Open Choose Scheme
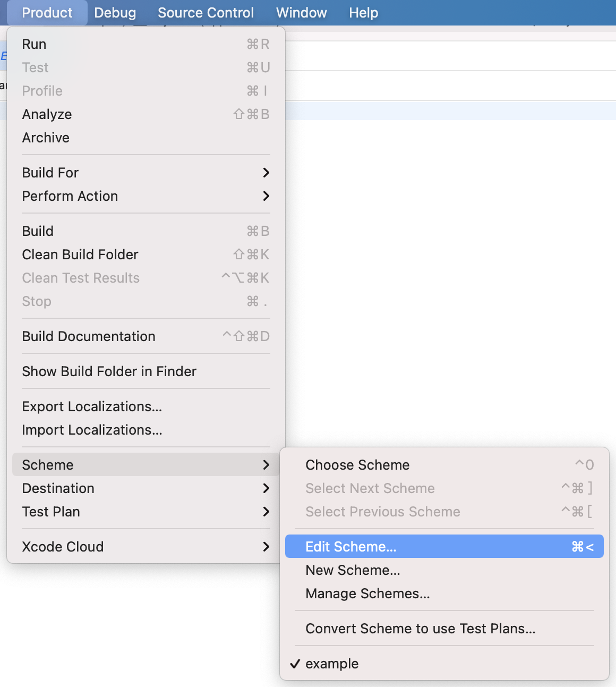 357,464
